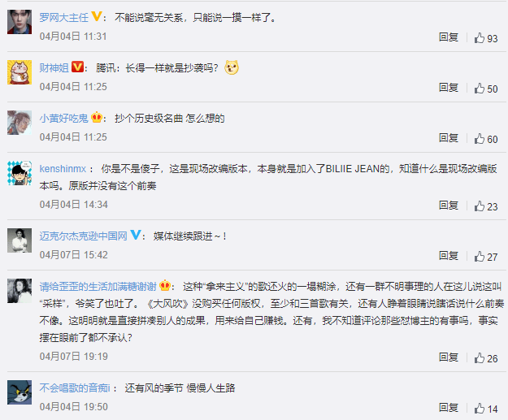Like the comment by 罗网大主任

click(485, 38)
